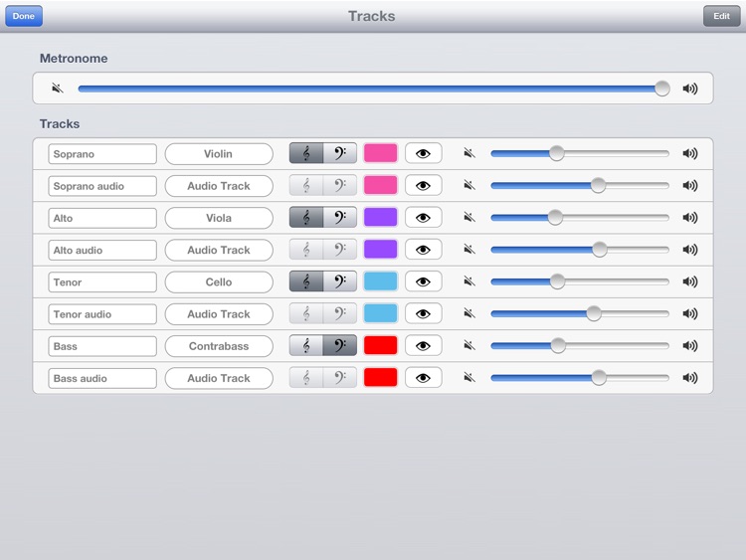The height and width of the screenshot is (560, 746).
Task: Click the Soprano audio name field
Action: (x=102, y=186)
